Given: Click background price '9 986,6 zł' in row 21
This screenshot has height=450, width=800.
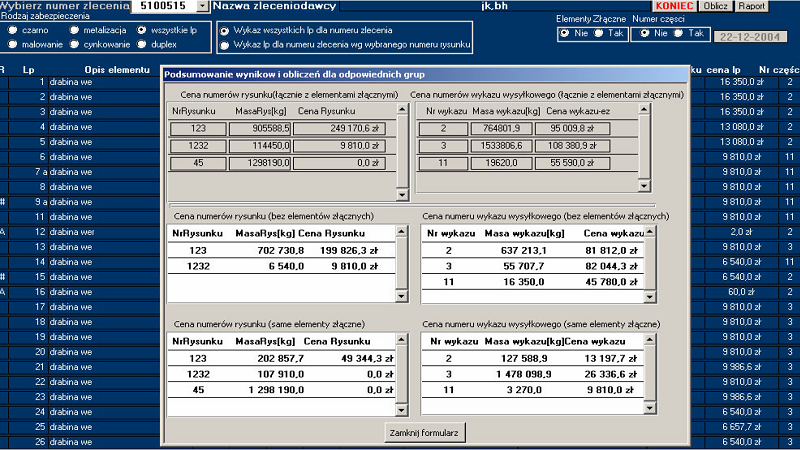Looking at the screenshot, I should pyautogui.click(x=741, y=367).
